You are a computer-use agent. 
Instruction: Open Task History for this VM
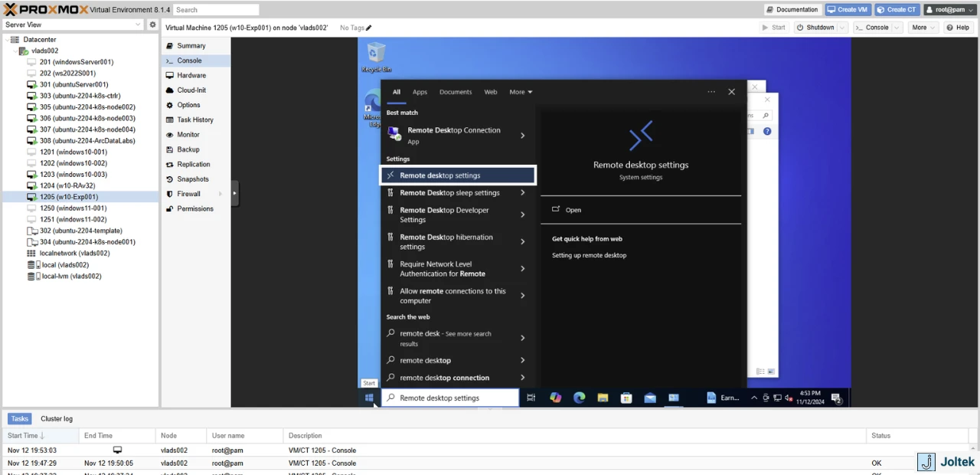coord(195,120)
